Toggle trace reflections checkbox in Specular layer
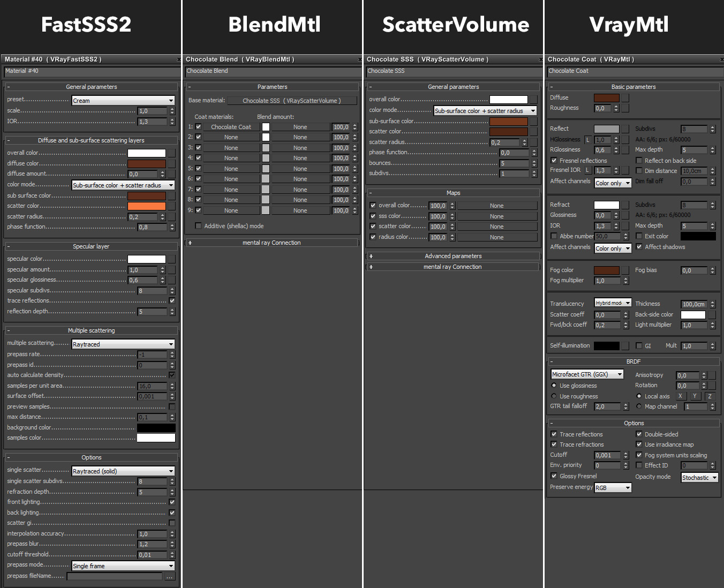This screenshot has height=588, width=724. (172, 301)
